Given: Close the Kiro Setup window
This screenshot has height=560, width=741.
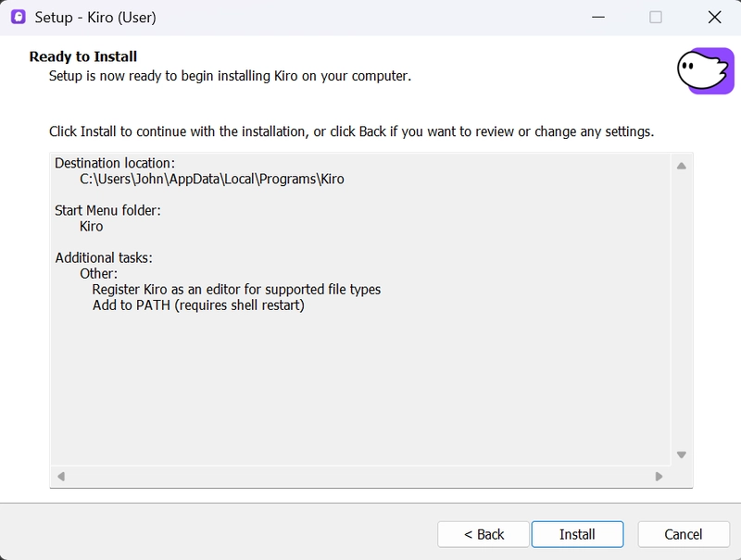Looking at the screenshot, I should coord(714,17).
